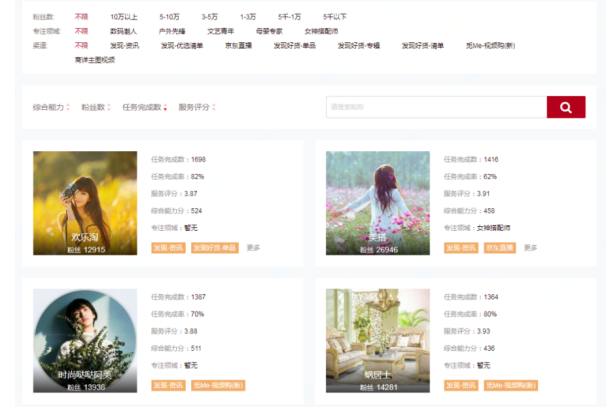
Task: Filter channel by 觅Me-视频购(新) in top filter row
Action: coord(490,46)
